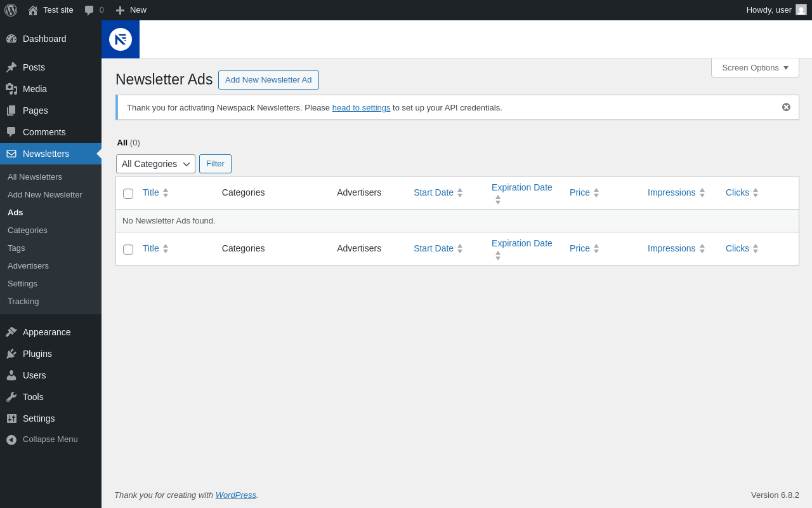Click Test site text in admin bar
The image size is (812, 508).
click(x=58, y=10)
